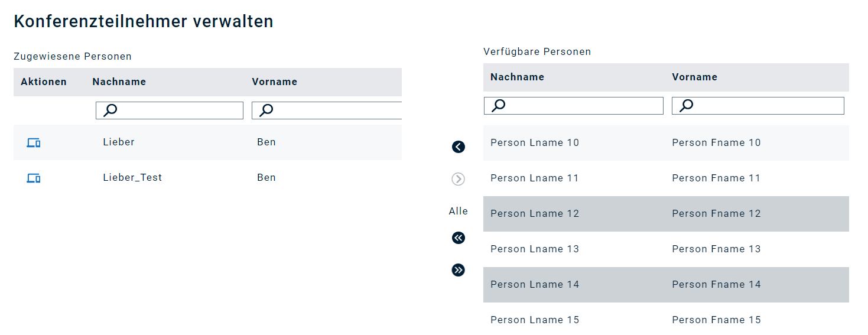
Task: Click magnifier icon in available Vorname filter
Action: pyautogui.click(x=686, y=106)
